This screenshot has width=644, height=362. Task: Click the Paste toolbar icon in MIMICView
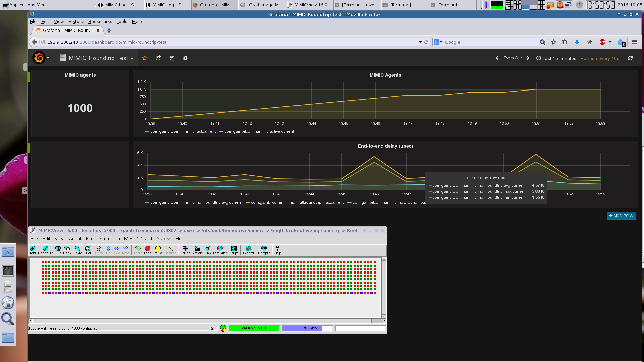[x=78, y=250]
